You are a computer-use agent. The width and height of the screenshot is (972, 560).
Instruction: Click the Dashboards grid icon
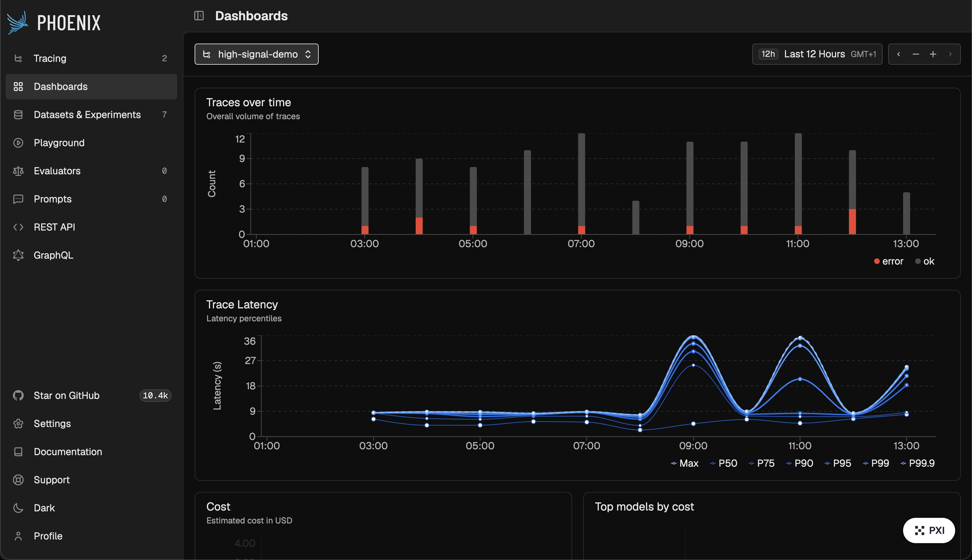pos(18,87)
